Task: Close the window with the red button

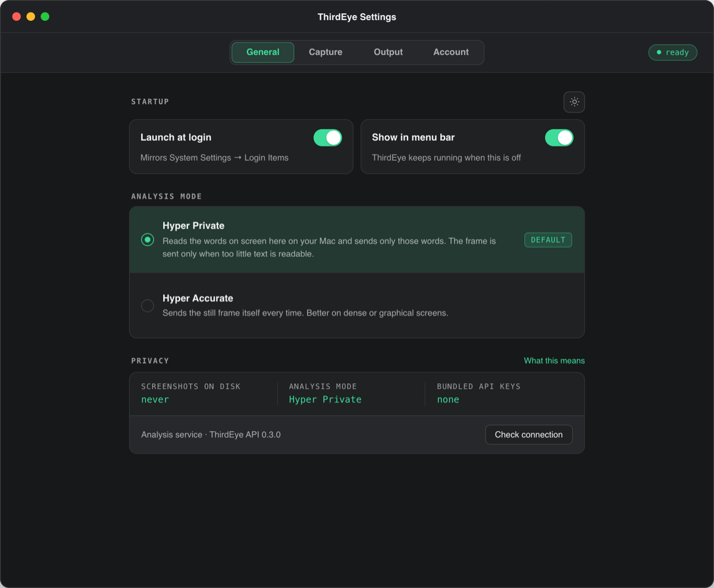Action: [17, 17]
